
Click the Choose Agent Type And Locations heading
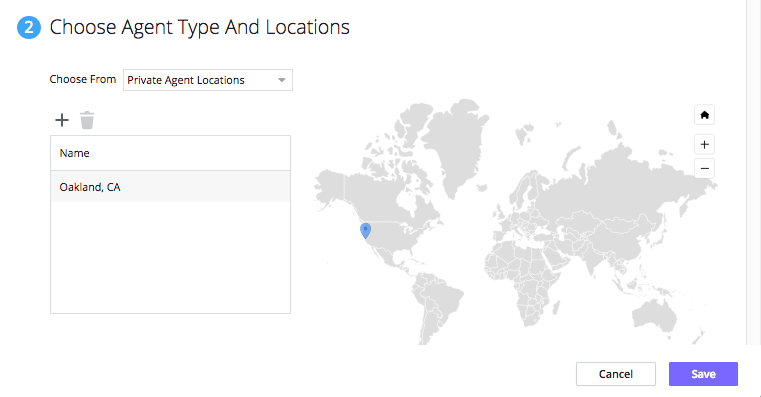coord(199,27)
